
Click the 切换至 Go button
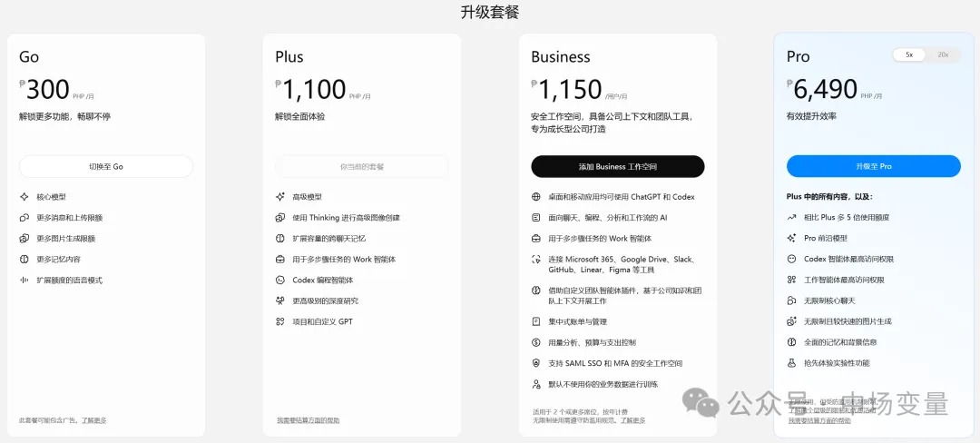pyautogui.click(x=106, y=167)
